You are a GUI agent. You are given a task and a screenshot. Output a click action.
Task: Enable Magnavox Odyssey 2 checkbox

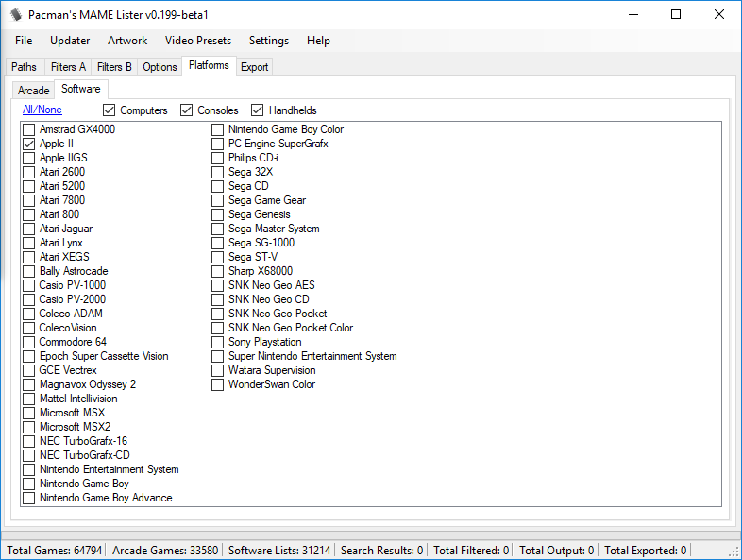[x=29, y=385]
